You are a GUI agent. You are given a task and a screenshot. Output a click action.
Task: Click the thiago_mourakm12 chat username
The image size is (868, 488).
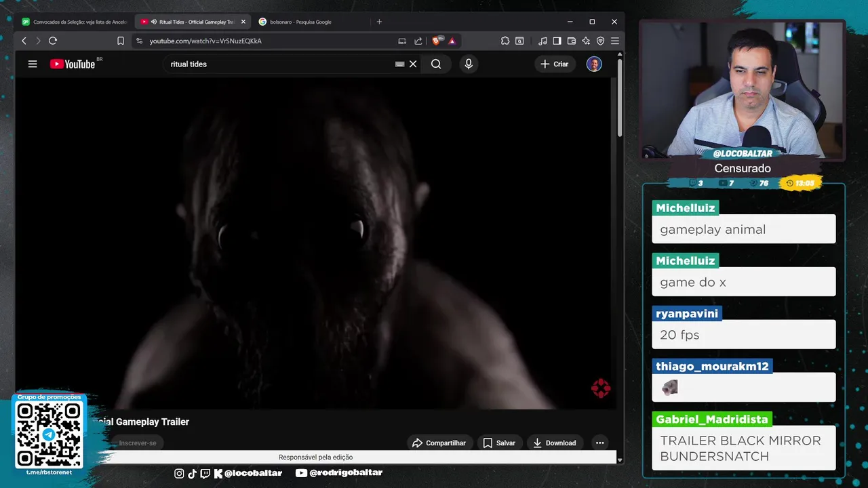click(x=712, y=366)
